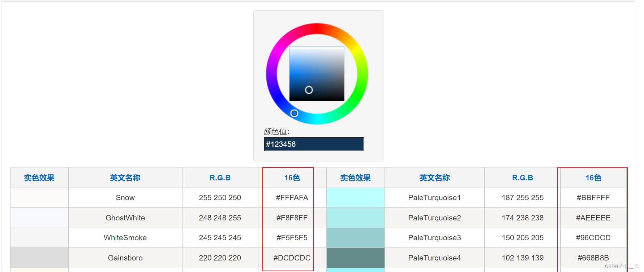Click hex code '#AEEEEE'

(x=593, y=218)
